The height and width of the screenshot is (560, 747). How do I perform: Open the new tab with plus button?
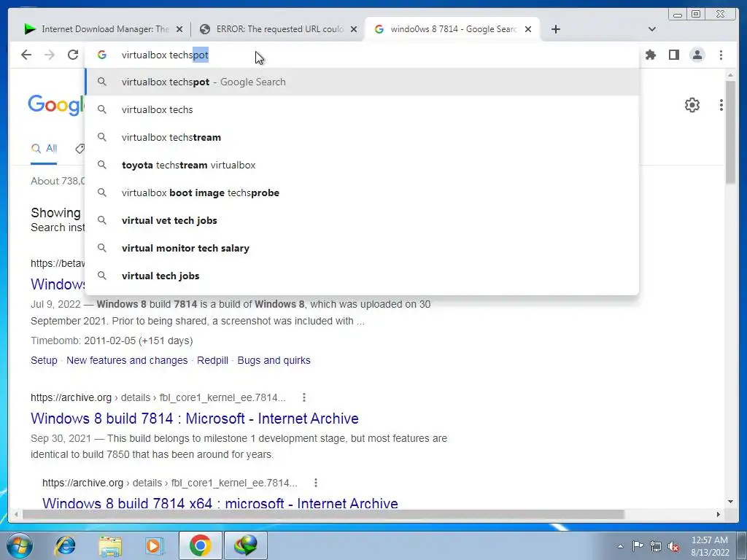pos(555,29)
